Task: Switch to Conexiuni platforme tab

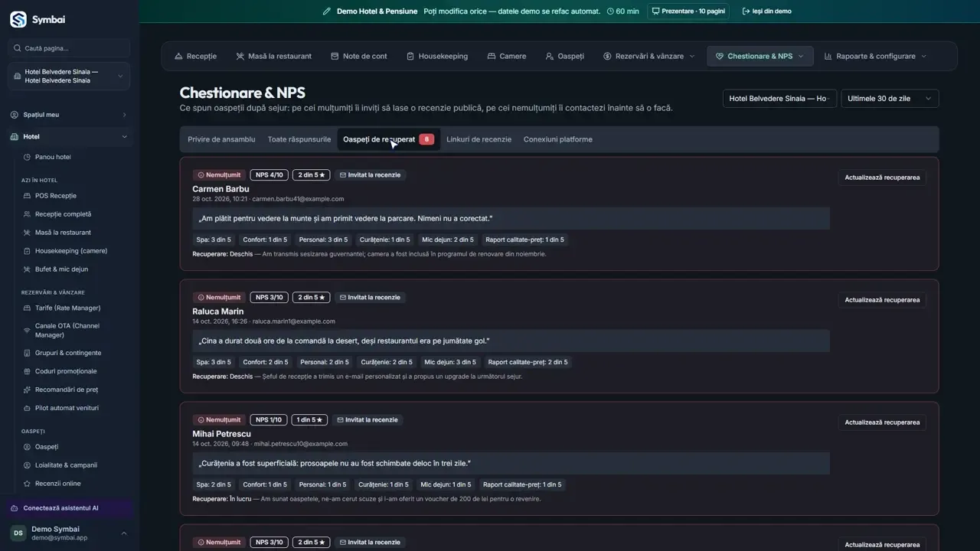Action: click(x=557, y=139)
